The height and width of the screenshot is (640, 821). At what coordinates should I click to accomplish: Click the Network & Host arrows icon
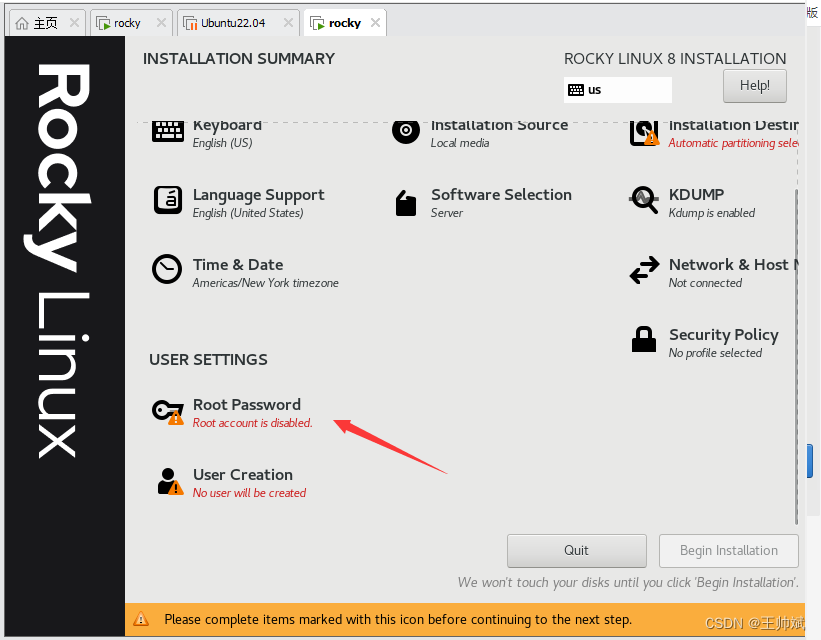pyautogui.click(x=644, y=270)
